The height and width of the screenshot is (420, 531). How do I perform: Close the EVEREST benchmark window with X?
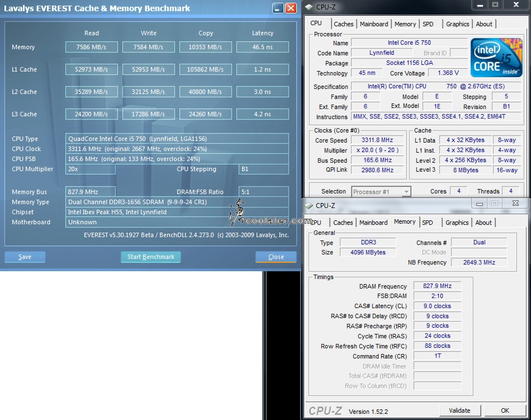291,8
